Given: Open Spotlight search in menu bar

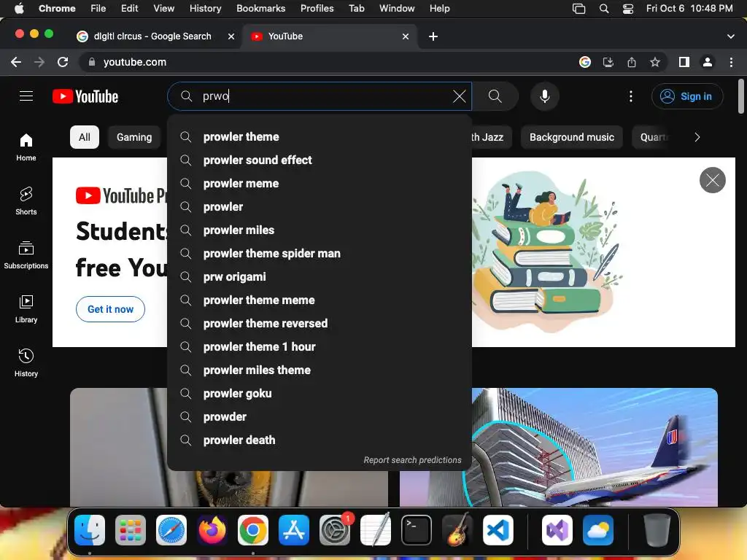Looking at the screenshot, I should point(604,9).
